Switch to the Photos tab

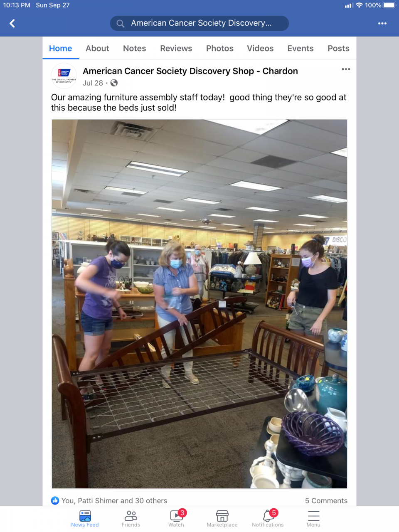pyautogui.click(x=220, y=48)
